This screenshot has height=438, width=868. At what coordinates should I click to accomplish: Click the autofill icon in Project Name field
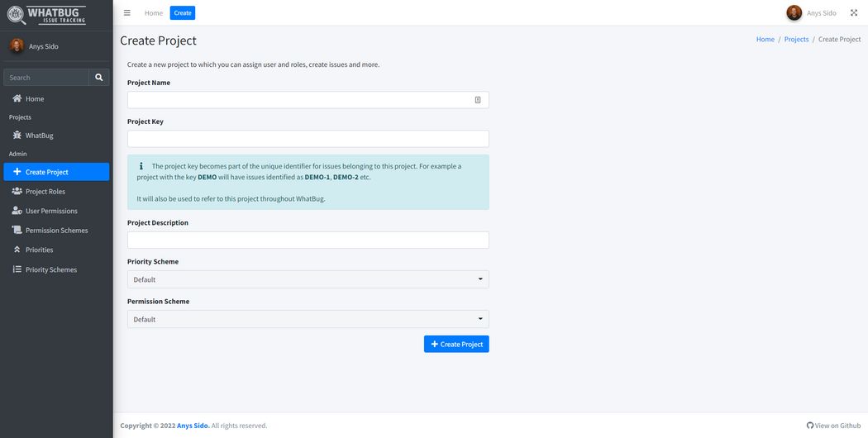[x=478, y=100]
